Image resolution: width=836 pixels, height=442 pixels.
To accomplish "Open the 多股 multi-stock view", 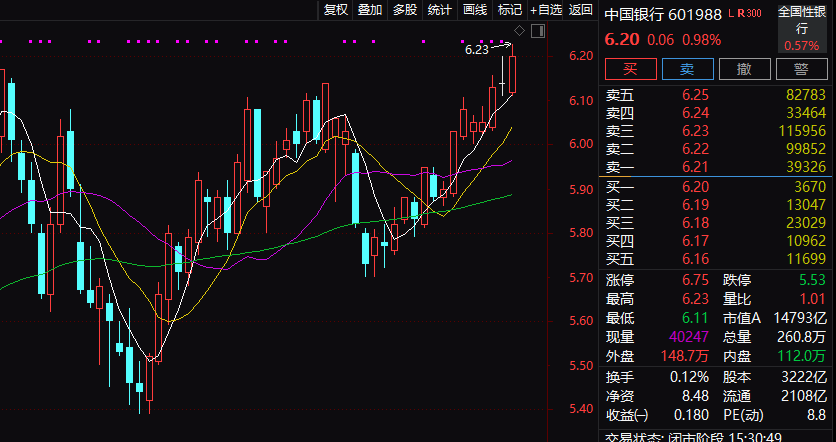I will [x=405, y=10].
